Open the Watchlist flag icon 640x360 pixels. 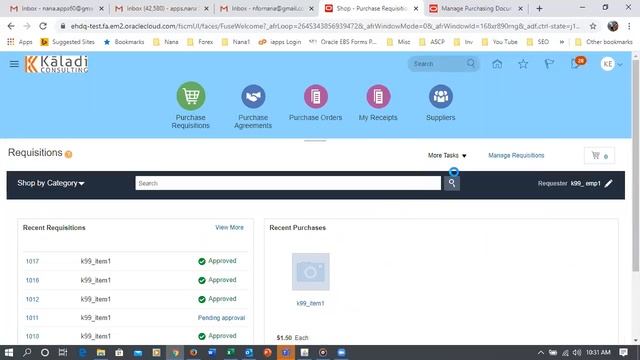tap(549, 64)
